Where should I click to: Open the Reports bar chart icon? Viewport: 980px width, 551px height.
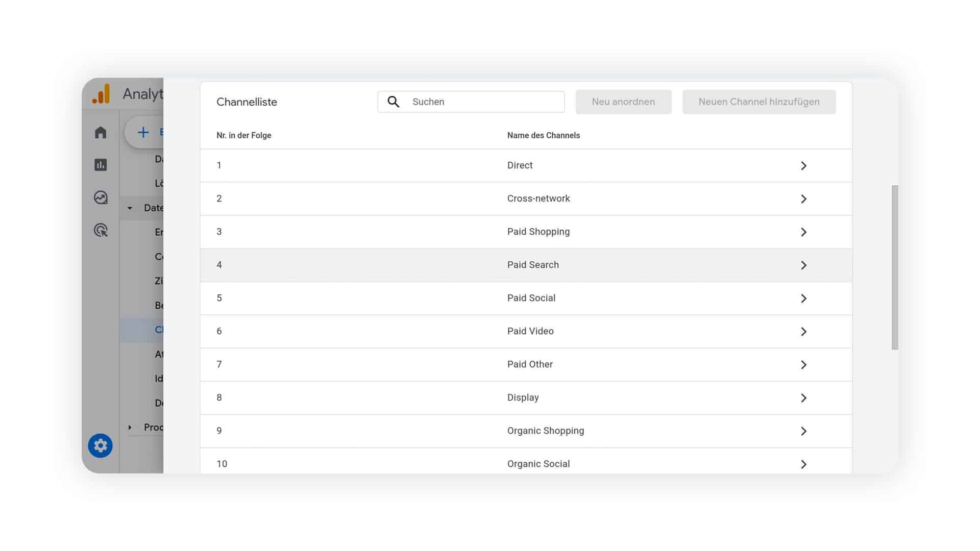coord(101,165)
